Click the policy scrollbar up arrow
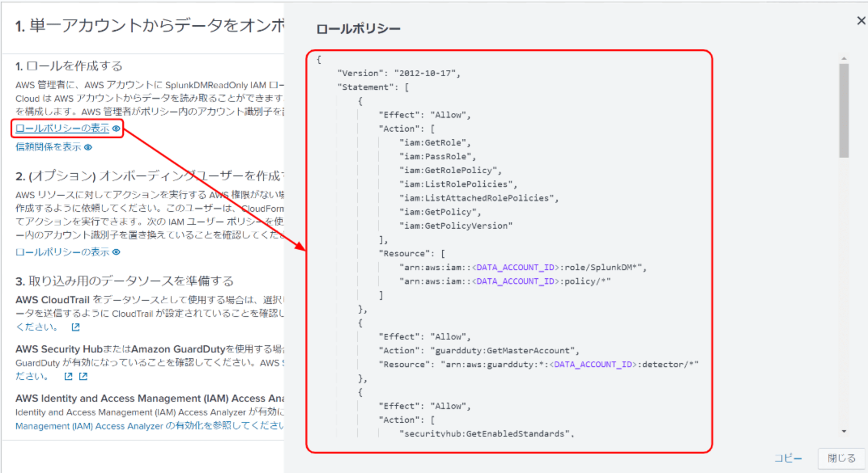The image size is (868, 473). point(844,58)
